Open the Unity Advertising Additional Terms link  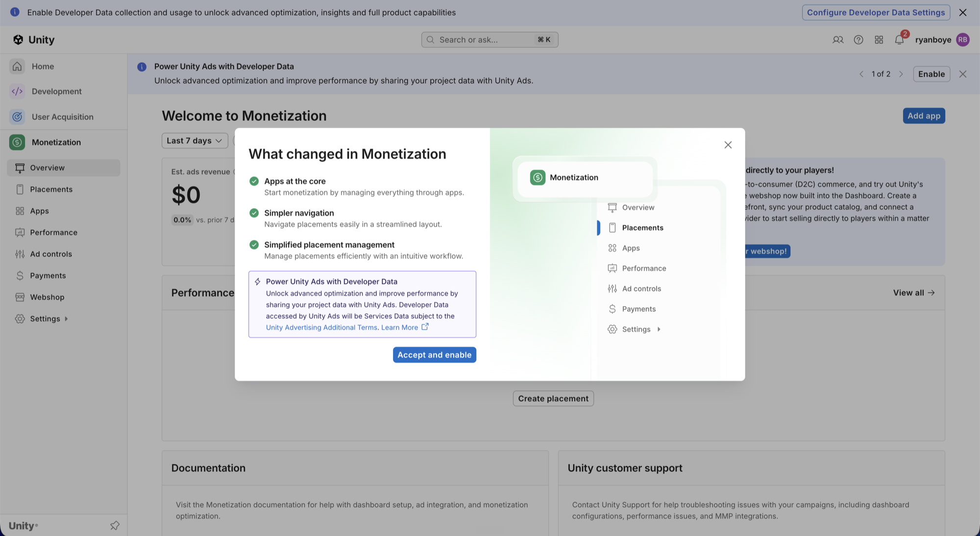pos(321,328)
